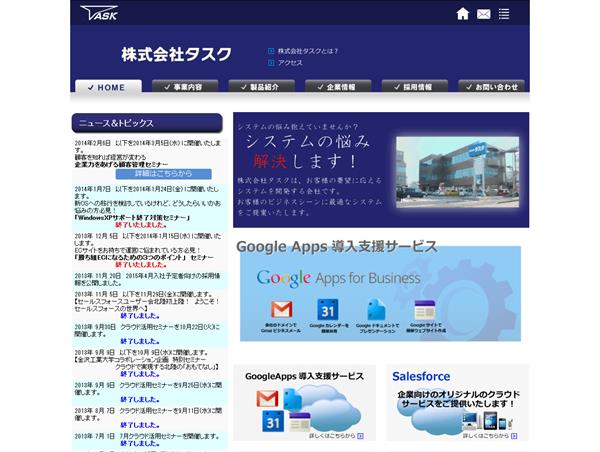Click the calendar 31 icon in the GoogleApps card
The height and width of the screenshot is (452, 600).
pos(273,421)
